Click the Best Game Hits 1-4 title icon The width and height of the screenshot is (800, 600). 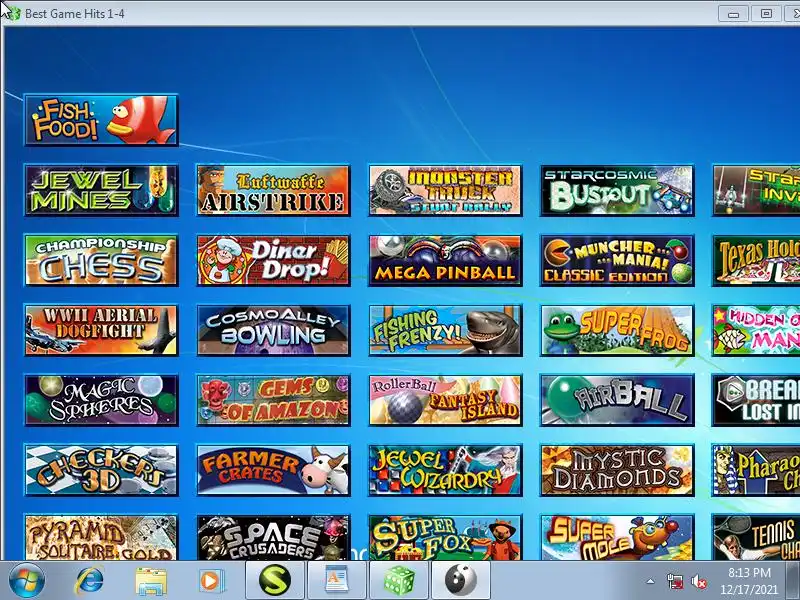(x=14, y=13)
